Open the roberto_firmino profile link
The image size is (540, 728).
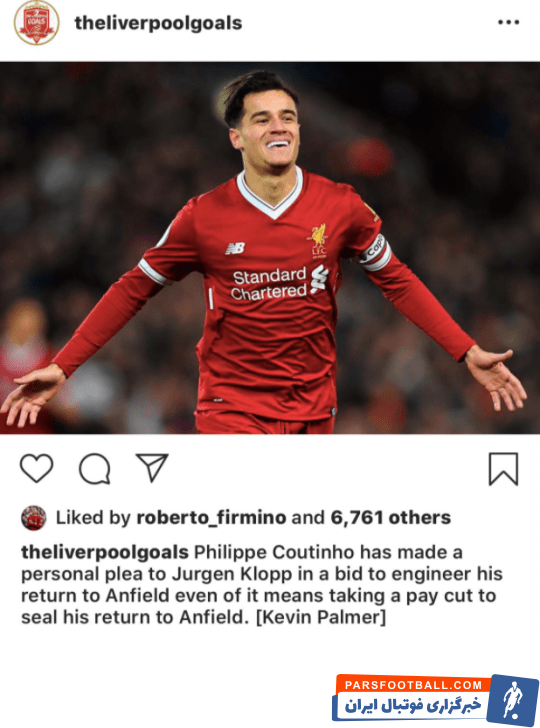[x=211, y=518]
